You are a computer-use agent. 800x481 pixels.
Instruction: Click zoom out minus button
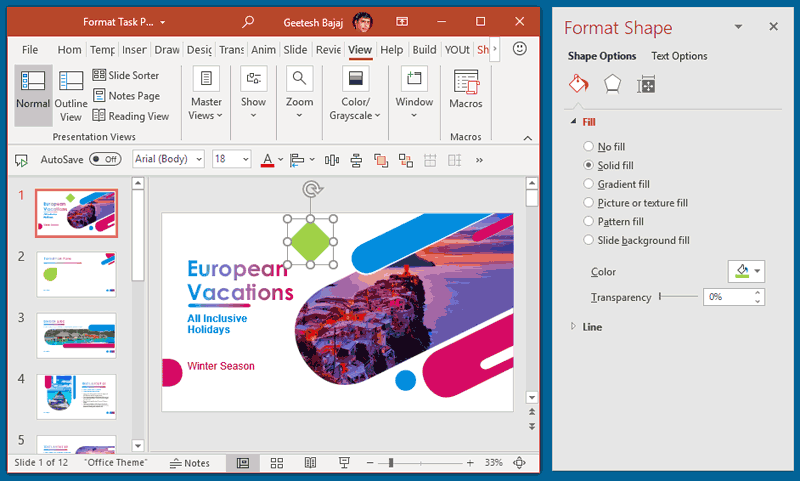coord(370,463)
